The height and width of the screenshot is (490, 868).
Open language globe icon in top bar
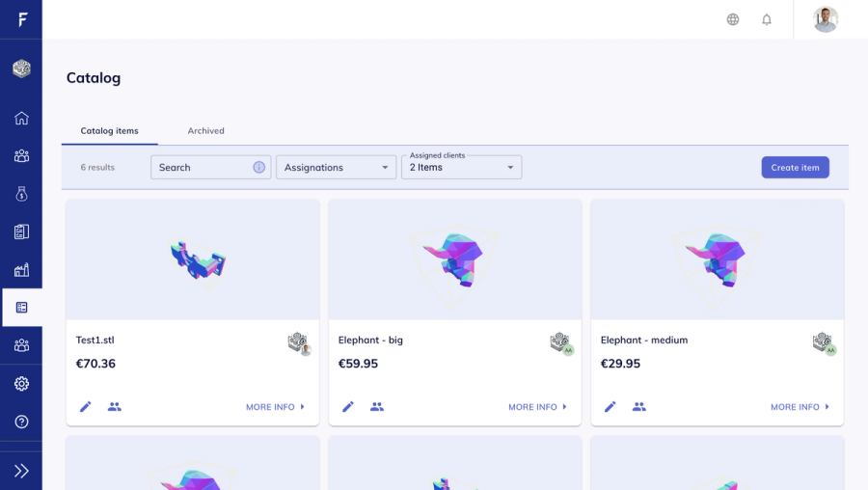coord(733,19)
